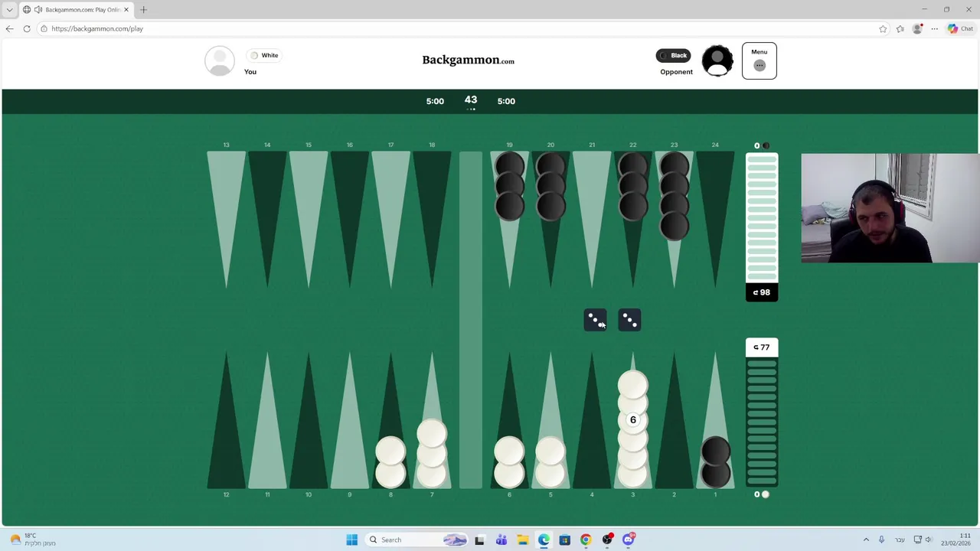
Task: Open the Menu button
Action: coord(759,60)
